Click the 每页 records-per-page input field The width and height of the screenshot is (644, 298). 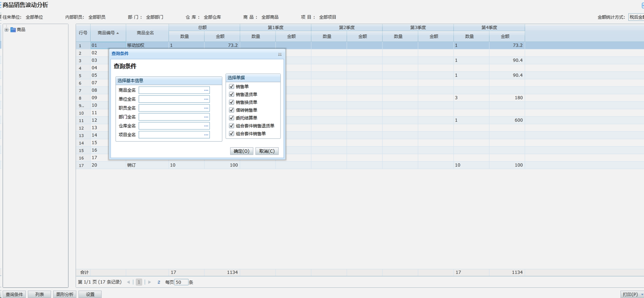point(181,282)
